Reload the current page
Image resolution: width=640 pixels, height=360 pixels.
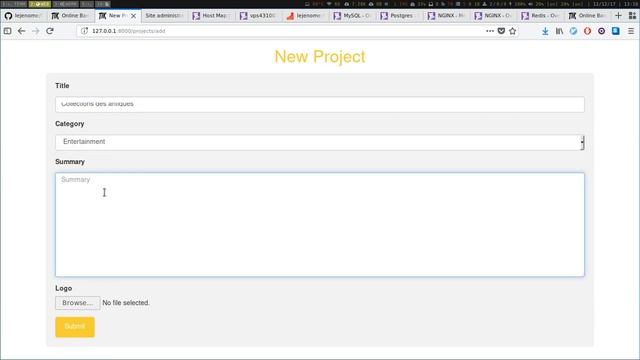coord(50,31)
